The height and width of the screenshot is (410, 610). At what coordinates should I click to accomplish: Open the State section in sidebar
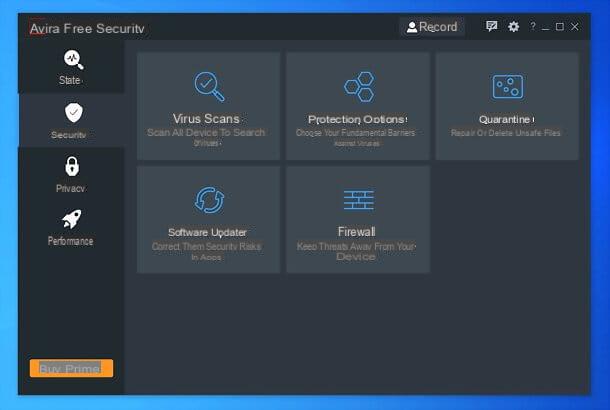click(72, 67)
